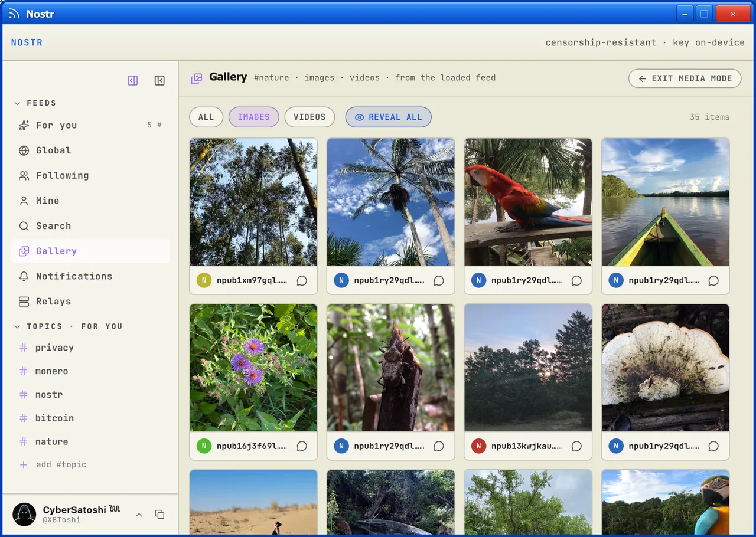Select the IMAGES filter pill
Viewport: 756px width, 537px height.
tap(254, 117)
